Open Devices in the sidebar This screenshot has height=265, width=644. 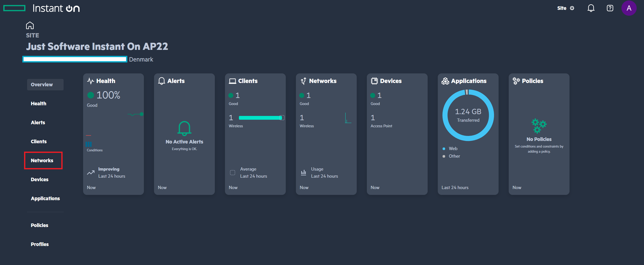coord(40,179)
